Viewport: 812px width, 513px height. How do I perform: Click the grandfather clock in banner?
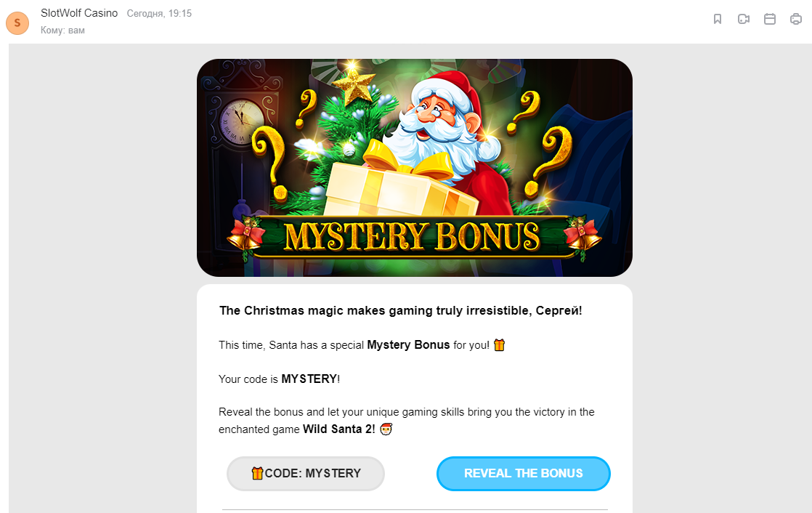pos(239,155)
